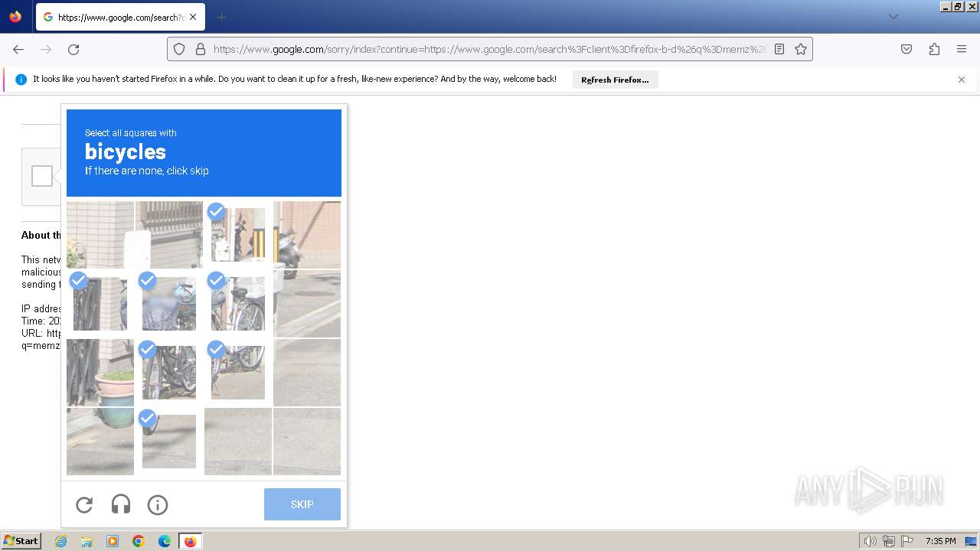The width and height of the screenshot is (980, 551).
Task: Open captcha help info icon
Action: coord(158,504)
